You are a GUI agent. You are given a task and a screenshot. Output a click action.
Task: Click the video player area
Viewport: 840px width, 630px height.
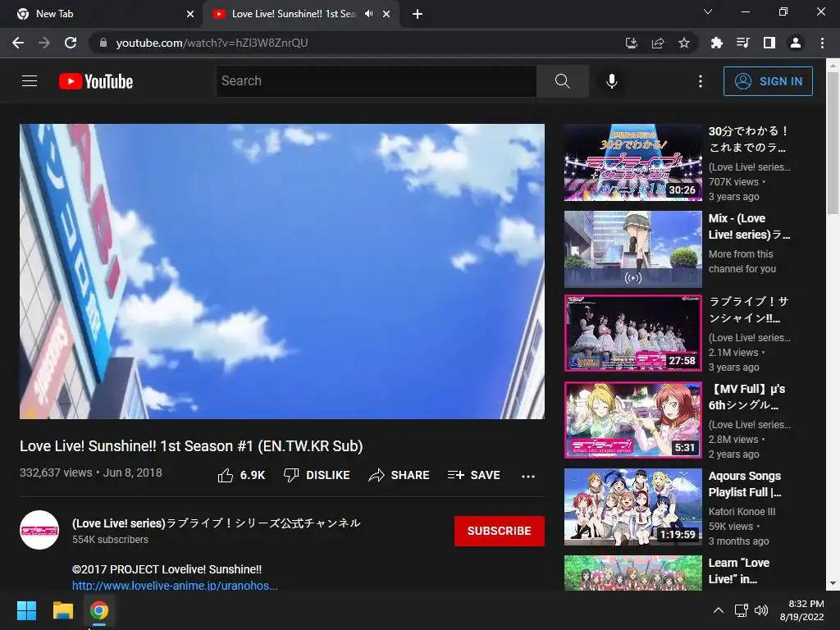[x=282, y=272]
